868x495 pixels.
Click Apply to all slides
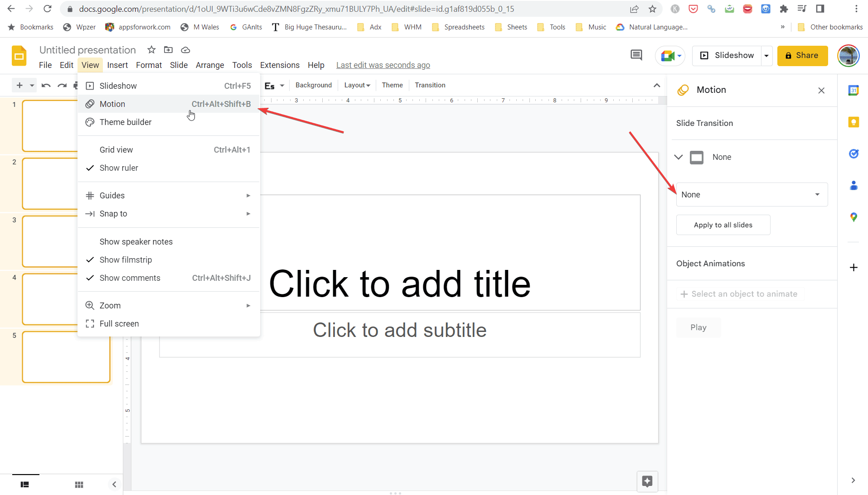pyautogui.click(x=723, y=225)
